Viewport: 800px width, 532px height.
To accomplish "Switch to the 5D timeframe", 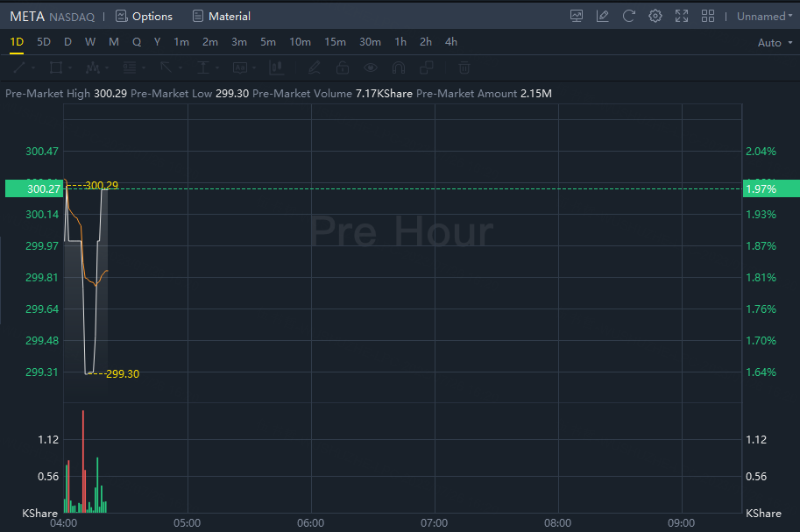I will [43, 42].
